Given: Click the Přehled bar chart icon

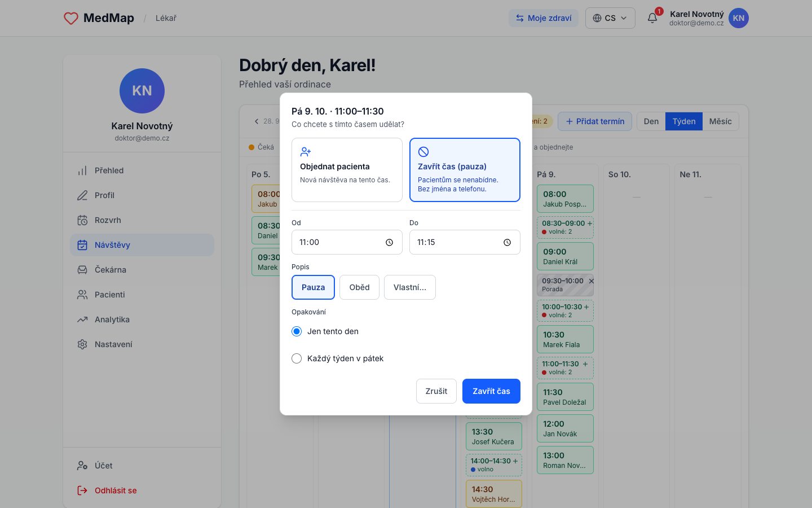Looking at the screenshot, I should pos(82,170).
